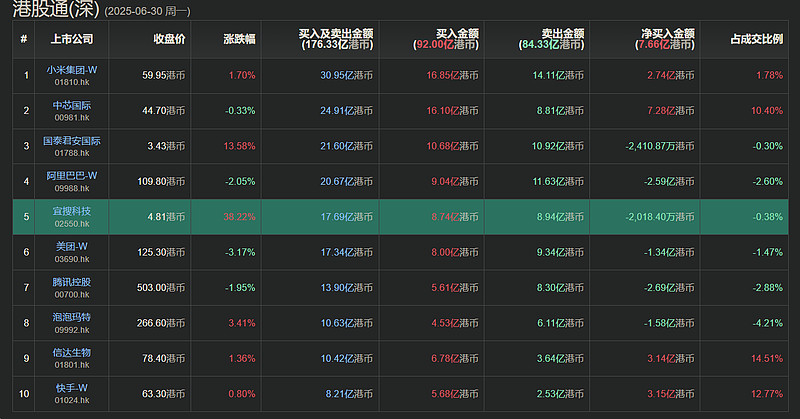The image size is (800, 419).
Task: Select the highlighted 宜搜科技 link
Action: (71, 211)
